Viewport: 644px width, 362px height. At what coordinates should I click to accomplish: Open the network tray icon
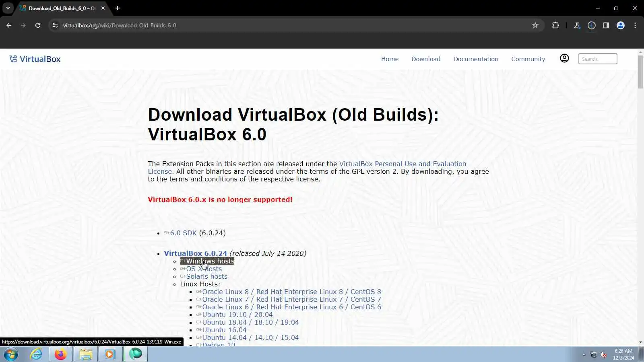(594, 354)
